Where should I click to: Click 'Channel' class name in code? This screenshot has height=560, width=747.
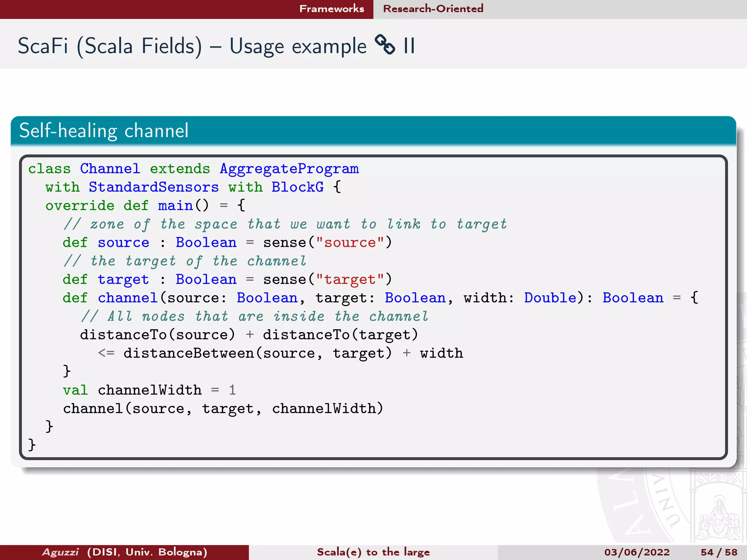[x=110, y=169]
